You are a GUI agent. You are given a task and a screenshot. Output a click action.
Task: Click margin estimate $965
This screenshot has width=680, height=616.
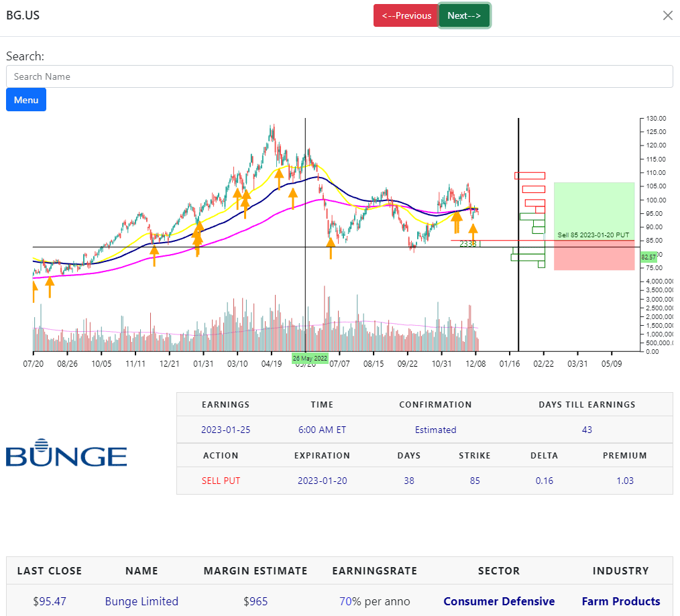[x=256, y=601]
